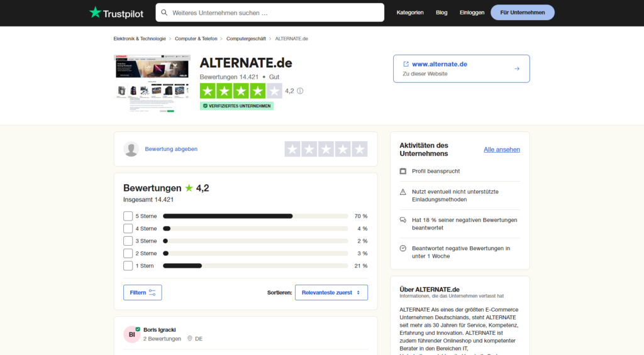The image size is (644, 355).
Task: Click the search magnifier icon
Action: point(164,13)
